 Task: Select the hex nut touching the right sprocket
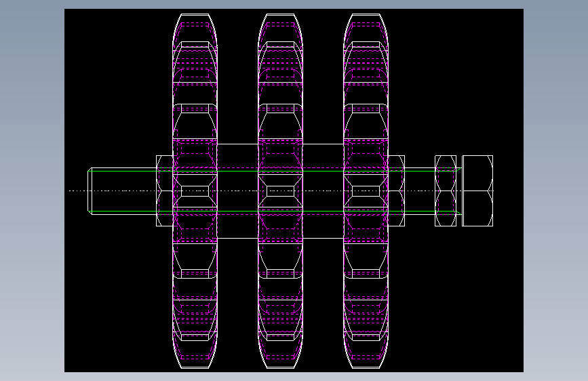coord(396,191)
